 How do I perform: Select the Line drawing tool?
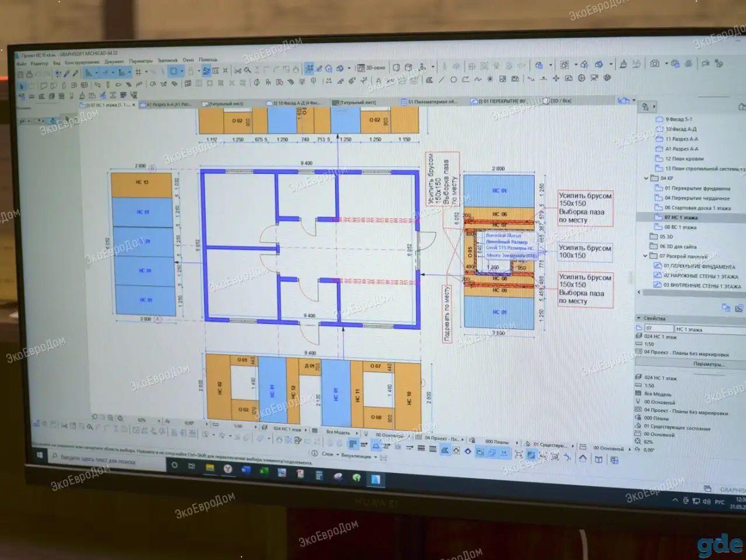click(x=441, y=80)
